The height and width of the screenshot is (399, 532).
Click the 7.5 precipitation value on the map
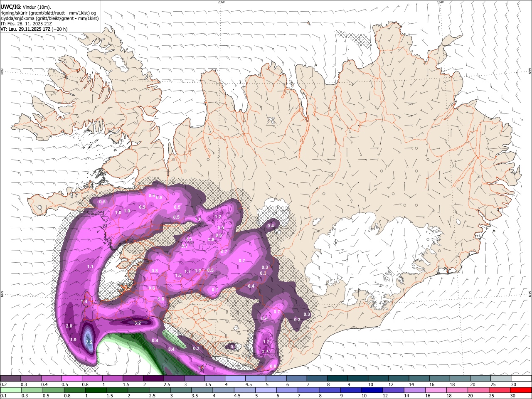(89, 342)
